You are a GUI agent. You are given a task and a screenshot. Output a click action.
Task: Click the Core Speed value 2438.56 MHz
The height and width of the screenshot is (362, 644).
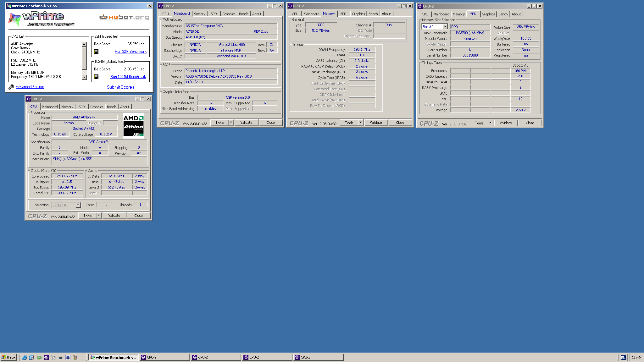tap(67, 176)
